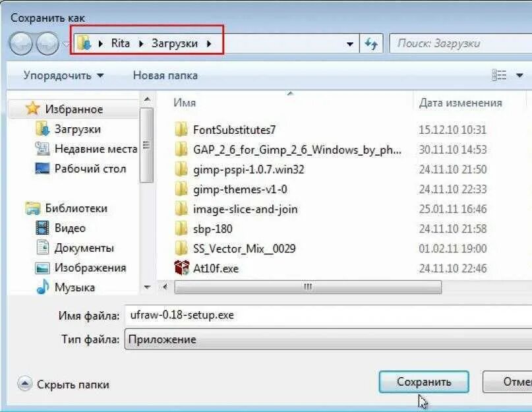
Task: Click the FontSubstitutes7 folder icon
Action: click(x=181, y=129)
